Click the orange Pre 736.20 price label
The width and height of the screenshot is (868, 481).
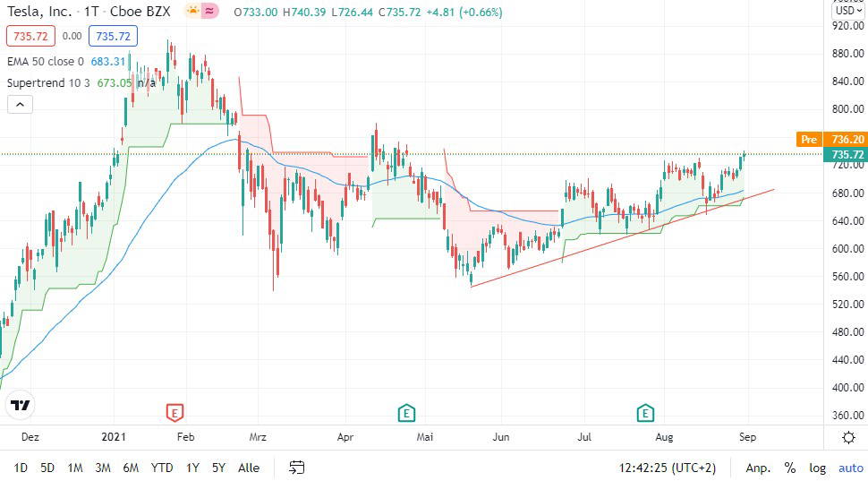(x=831, y=139)
